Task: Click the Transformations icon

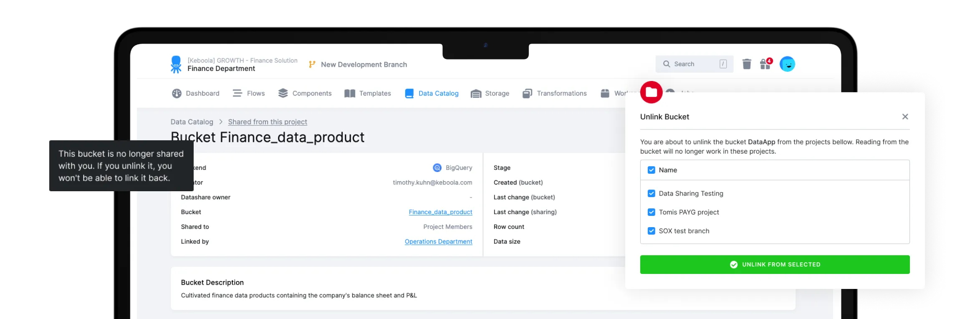Action: [x=527, y=93]
